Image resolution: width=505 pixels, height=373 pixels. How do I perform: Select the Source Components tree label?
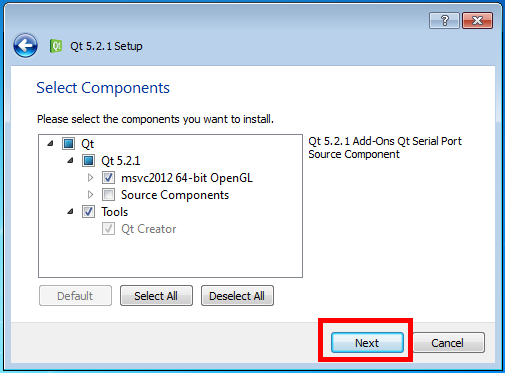click(175, 195)
